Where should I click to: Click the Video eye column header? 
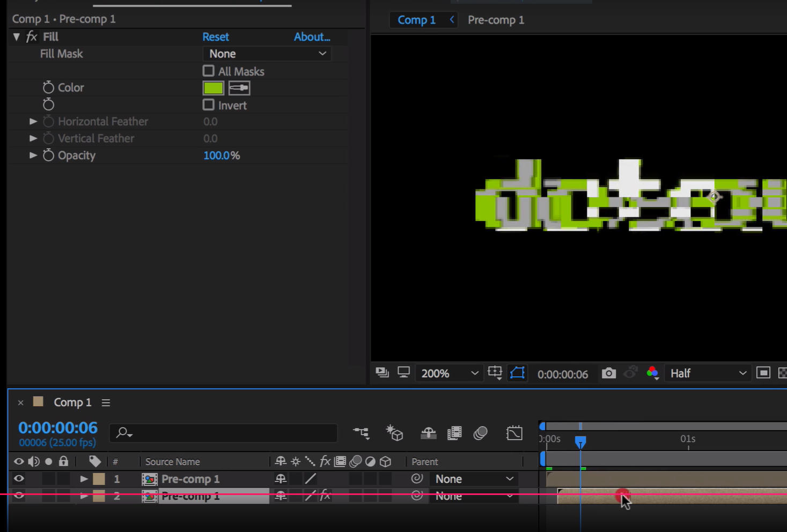[19, 461]
